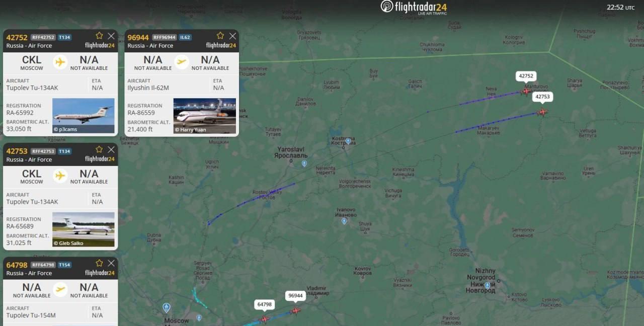
Task: Toggle favorite star on flight 64798 card
Action: tap(99, 263)
